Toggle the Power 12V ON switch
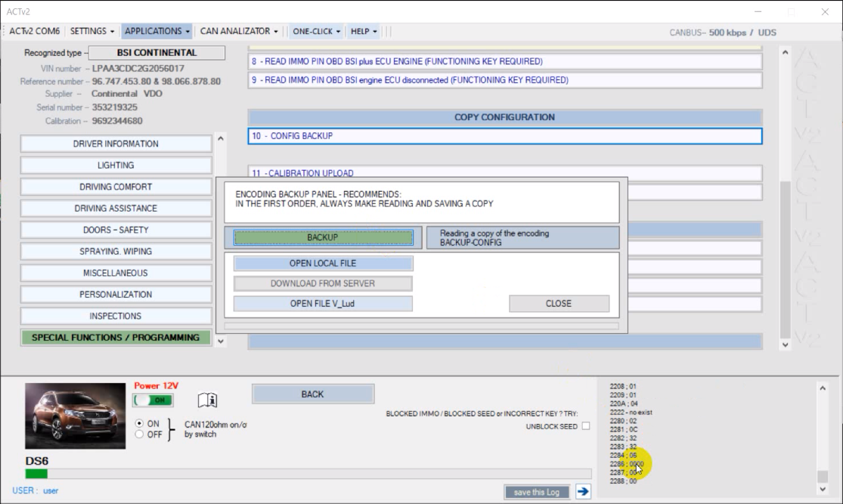 (x=153, y=400)
